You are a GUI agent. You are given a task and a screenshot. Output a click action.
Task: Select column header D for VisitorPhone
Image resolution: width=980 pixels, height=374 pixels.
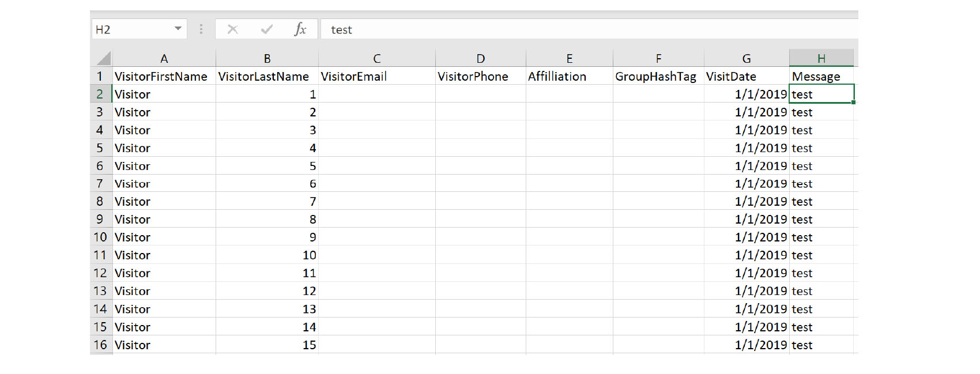pyautogui.click(x=480, y=58)
